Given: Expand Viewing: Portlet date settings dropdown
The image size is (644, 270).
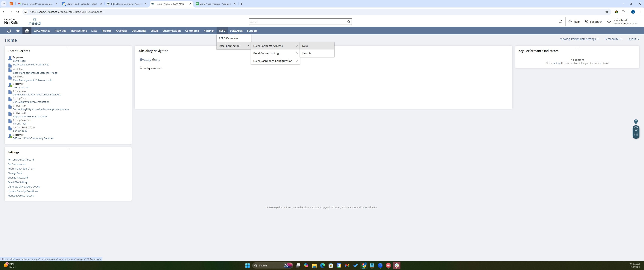Looking at the screenshot, I should coord(579,39).
